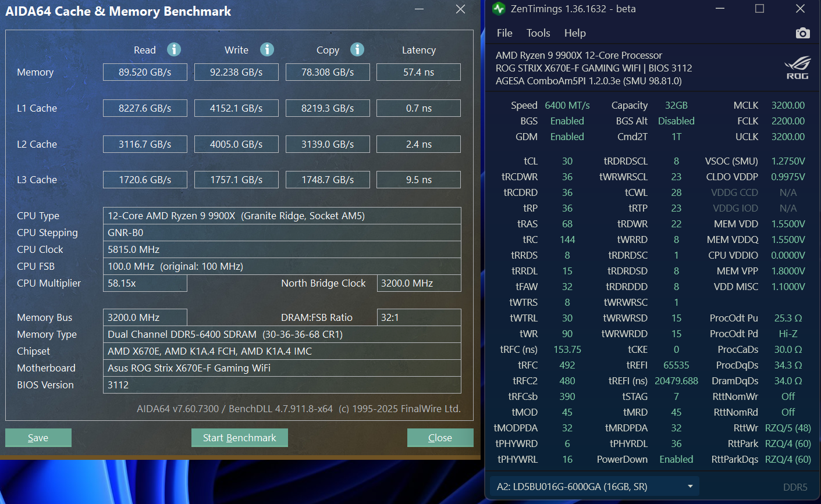Close the ZenTimings window

(x=800, y=9)
